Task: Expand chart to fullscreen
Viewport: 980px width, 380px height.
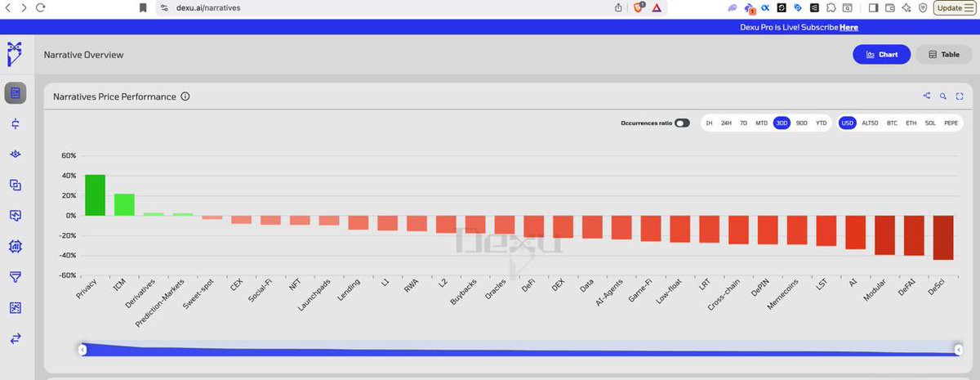Action: coord(960,96)
